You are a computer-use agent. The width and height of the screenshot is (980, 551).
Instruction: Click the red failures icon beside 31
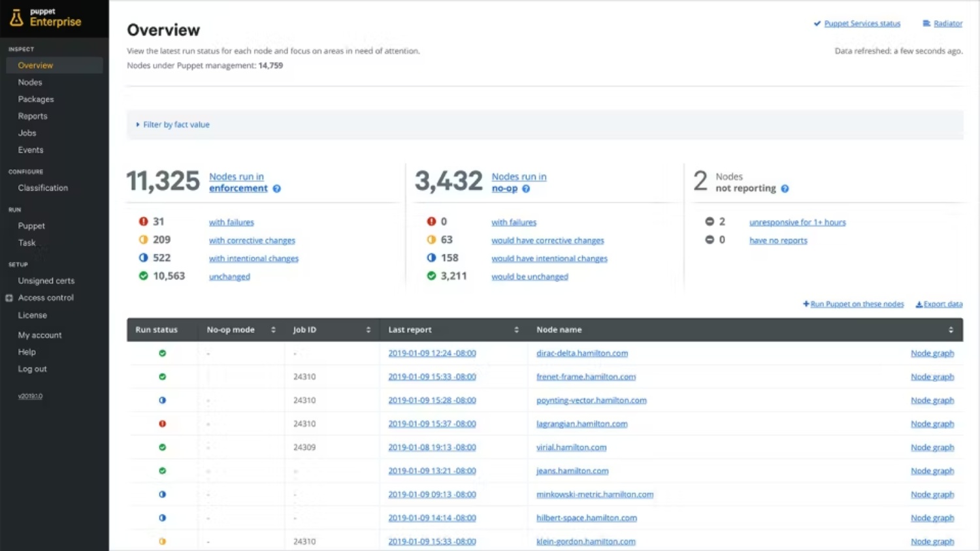click(x=143, y=221)
